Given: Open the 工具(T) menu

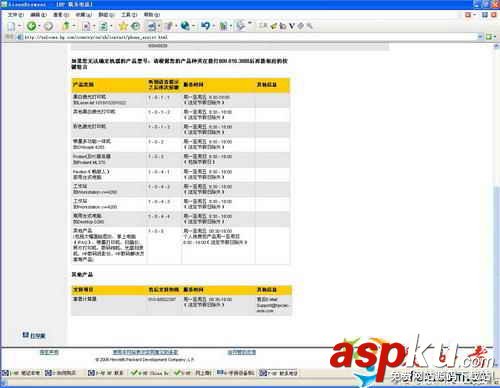Looking at the screenshot, I should pos(129,15).
